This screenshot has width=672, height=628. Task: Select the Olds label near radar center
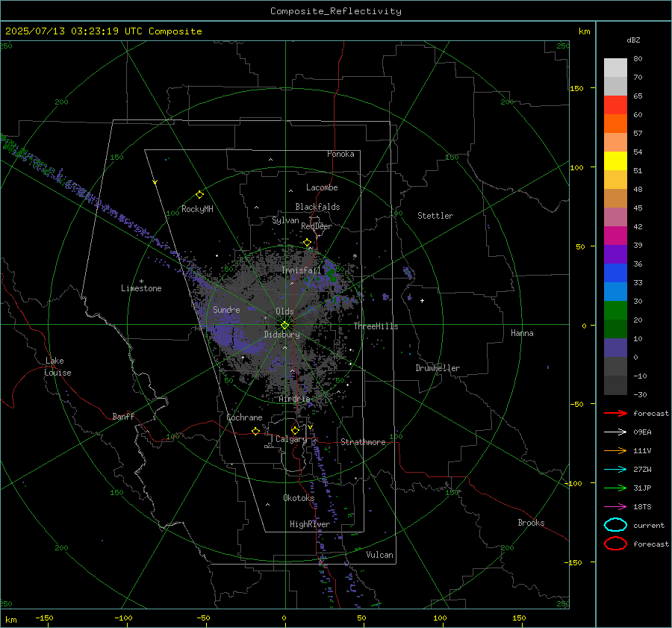[x=284, y=311]
